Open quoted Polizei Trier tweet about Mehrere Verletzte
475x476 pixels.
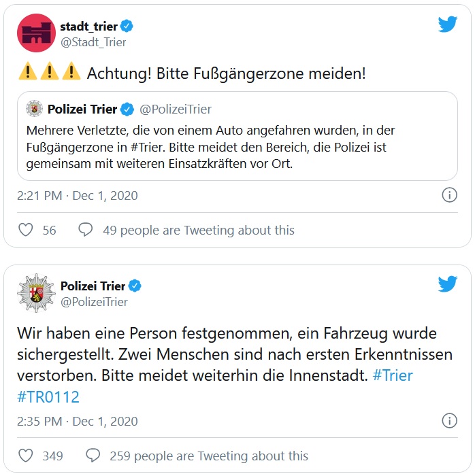click(x=237, y=136)
